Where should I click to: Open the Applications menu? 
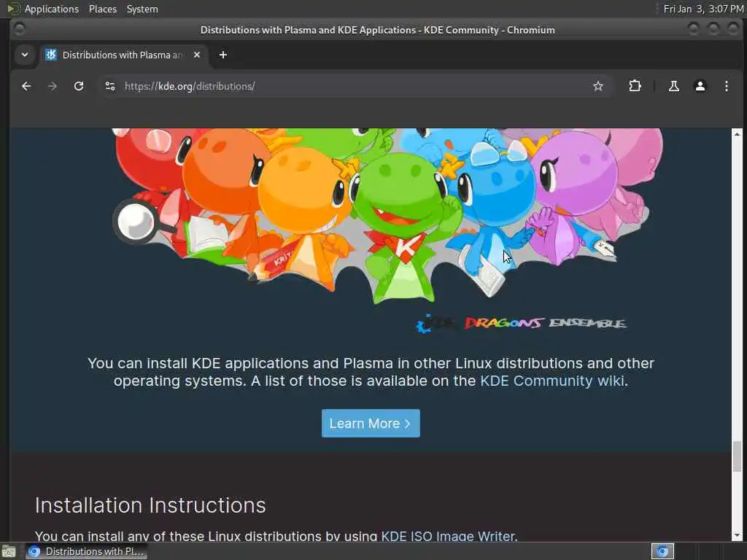tap(52, 9)
